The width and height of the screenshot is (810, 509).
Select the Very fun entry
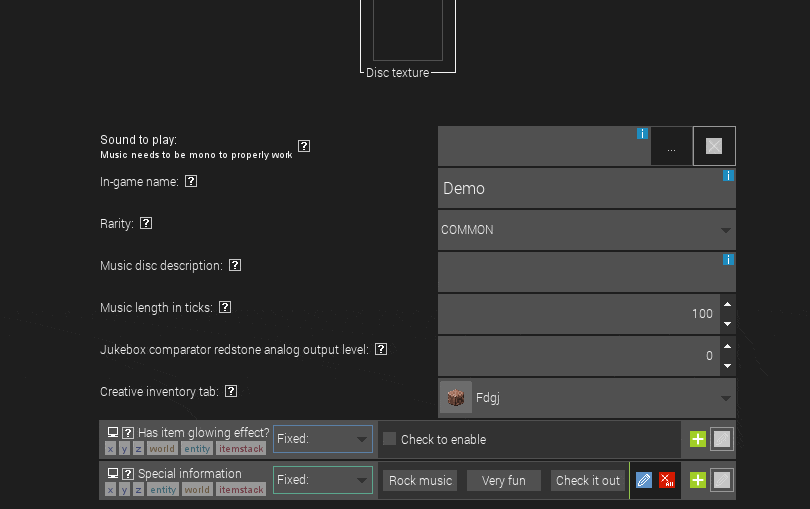point(504,481)
